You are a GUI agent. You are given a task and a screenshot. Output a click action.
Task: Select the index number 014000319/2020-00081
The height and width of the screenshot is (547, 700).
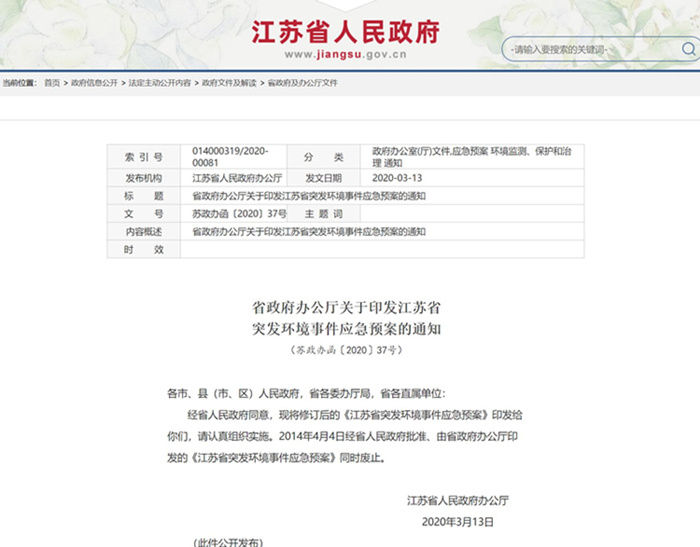(x=230, y=157)
